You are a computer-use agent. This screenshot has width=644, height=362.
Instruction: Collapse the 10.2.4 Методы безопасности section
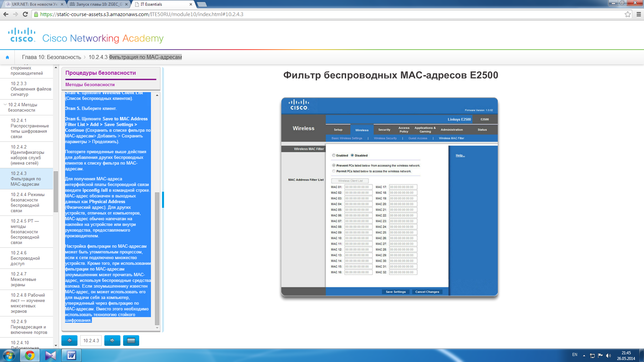(5, 105)
